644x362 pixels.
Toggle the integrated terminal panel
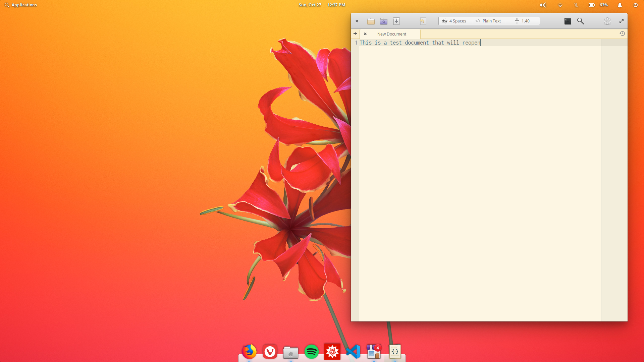point(567,21)
